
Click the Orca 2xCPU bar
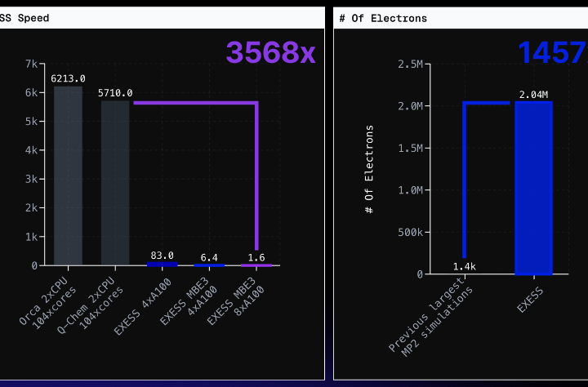(68, 176)
